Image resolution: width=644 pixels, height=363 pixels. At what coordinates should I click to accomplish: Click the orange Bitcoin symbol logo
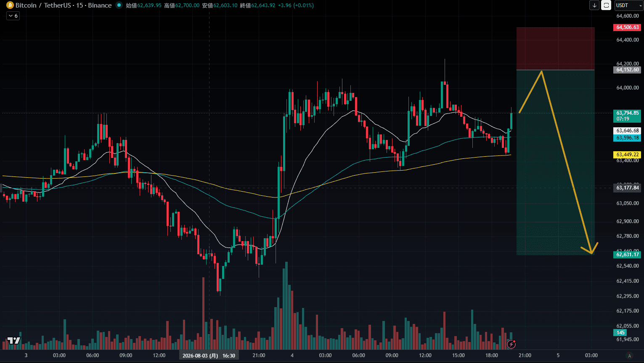pos(10,5)
